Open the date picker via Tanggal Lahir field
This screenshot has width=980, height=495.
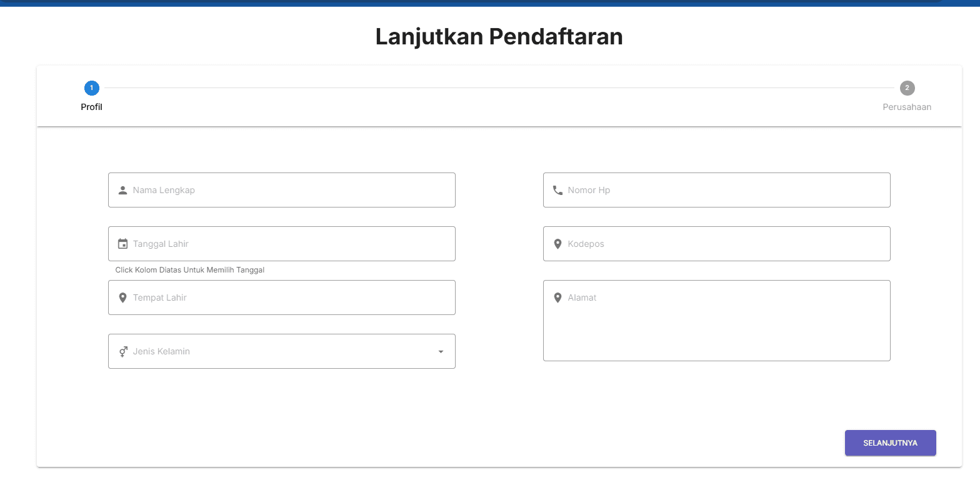[x=281, y=244]
